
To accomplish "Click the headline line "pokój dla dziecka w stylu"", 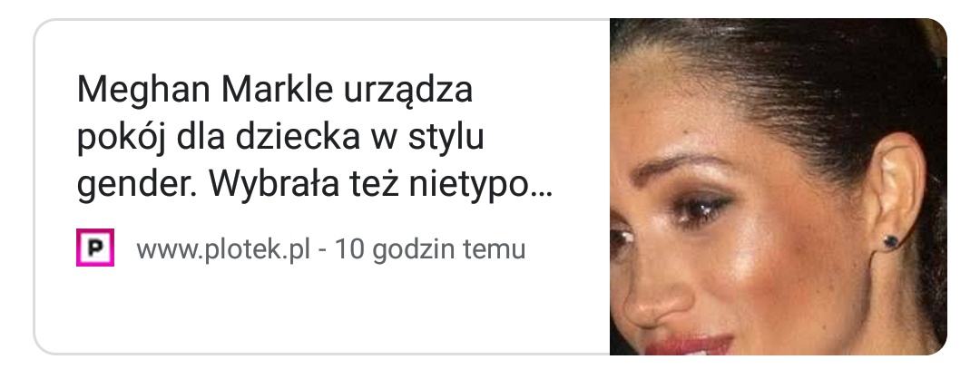I will (280, 137).
